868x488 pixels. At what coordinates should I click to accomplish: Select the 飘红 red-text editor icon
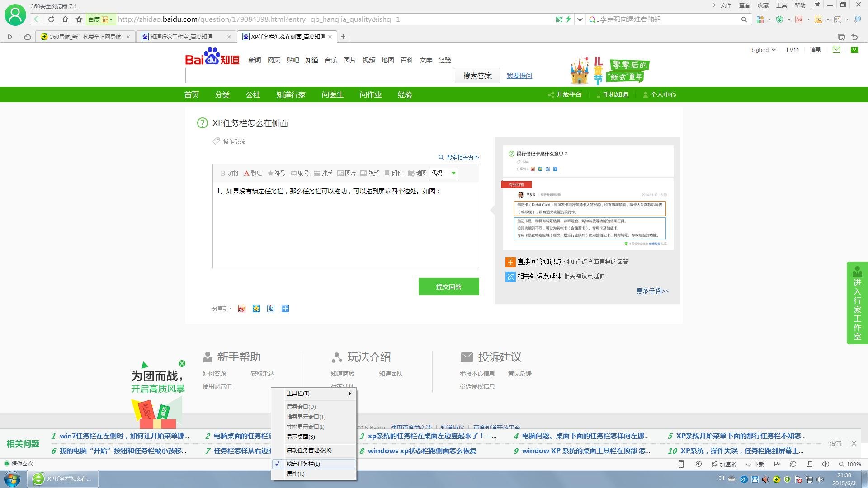click(253, 173)
